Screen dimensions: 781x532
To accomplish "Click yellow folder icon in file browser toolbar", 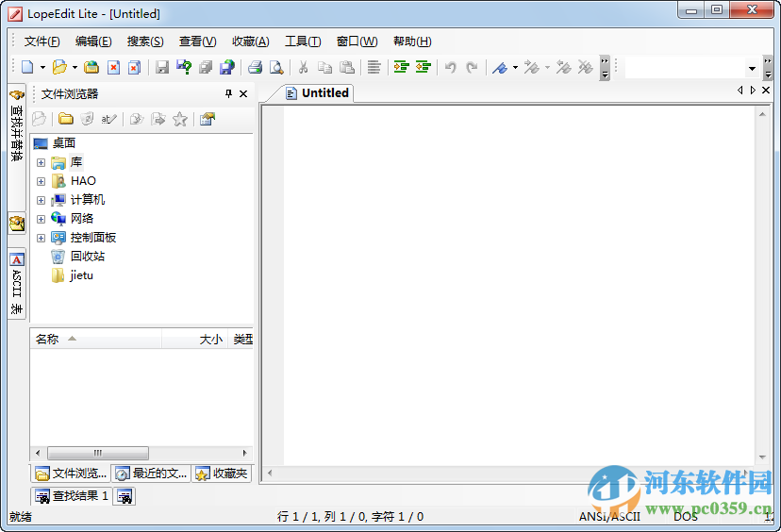I will (x=66, y=119).
